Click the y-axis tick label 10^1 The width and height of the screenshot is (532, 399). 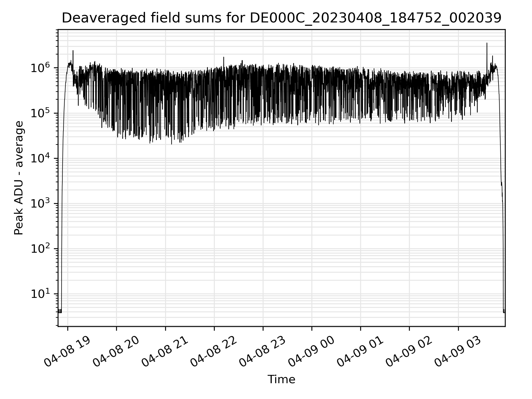40,293
